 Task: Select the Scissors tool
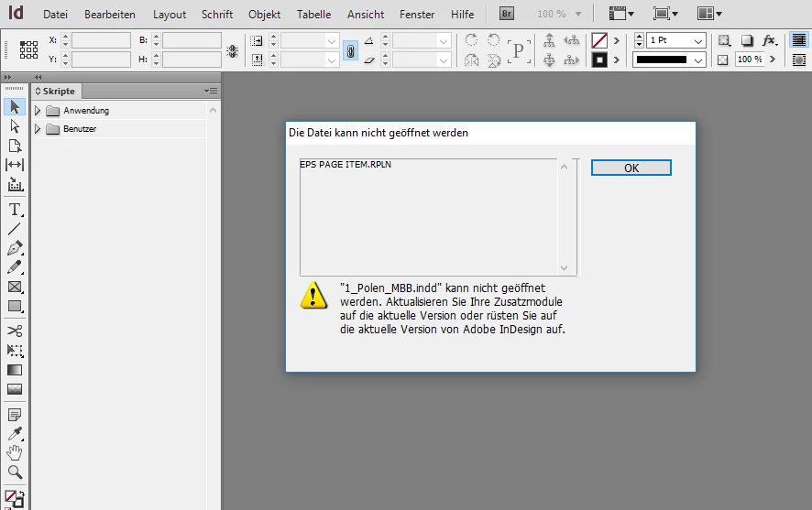[15, 331]
